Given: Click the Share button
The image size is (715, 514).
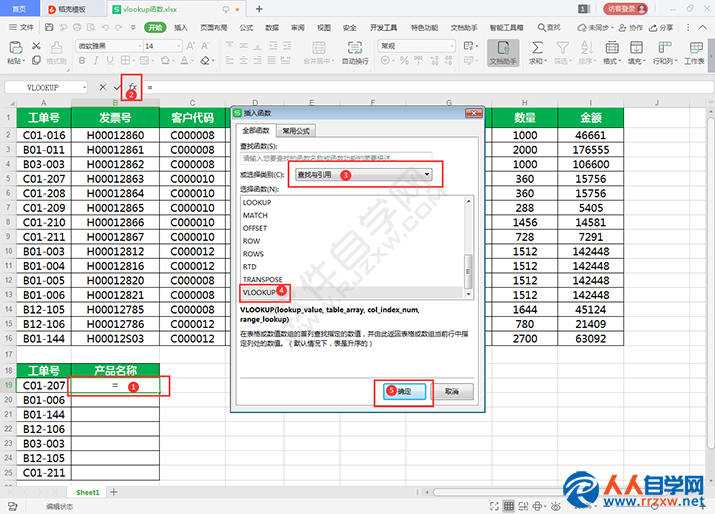Looking at the screenshot, I should (x=661, y=28).
